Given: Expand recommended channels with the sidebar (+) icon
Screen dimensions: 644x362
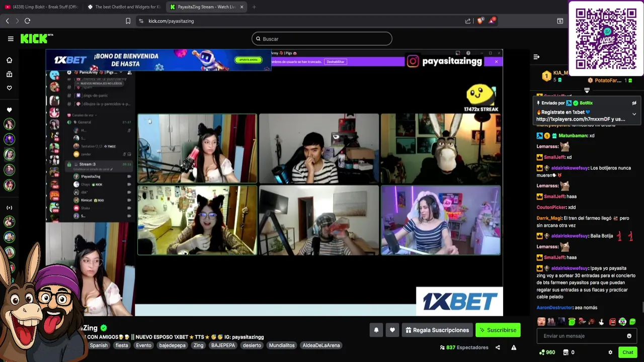Looking at the screenshot, I should 9,208.
